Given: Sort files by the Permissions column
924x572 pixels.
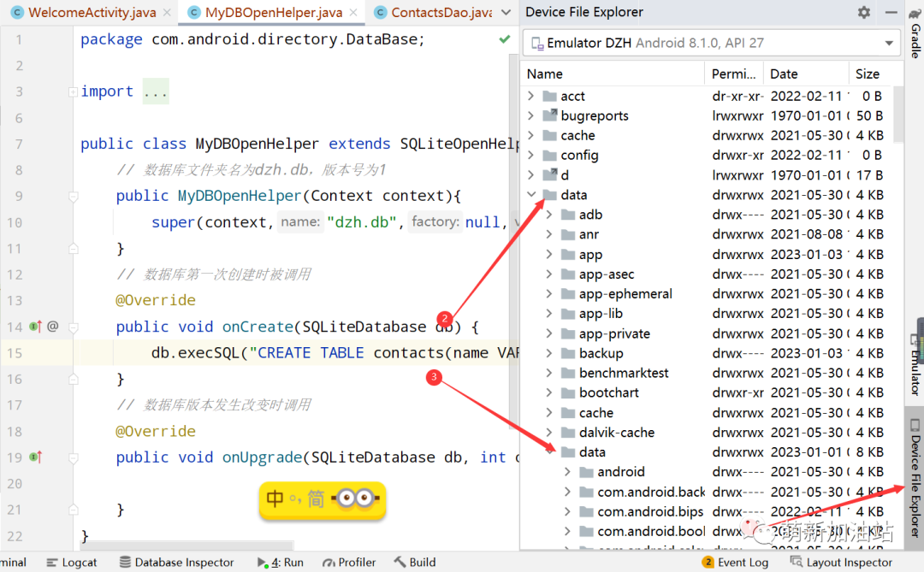Looking at the screenshot, I should (x=734, y=74).
